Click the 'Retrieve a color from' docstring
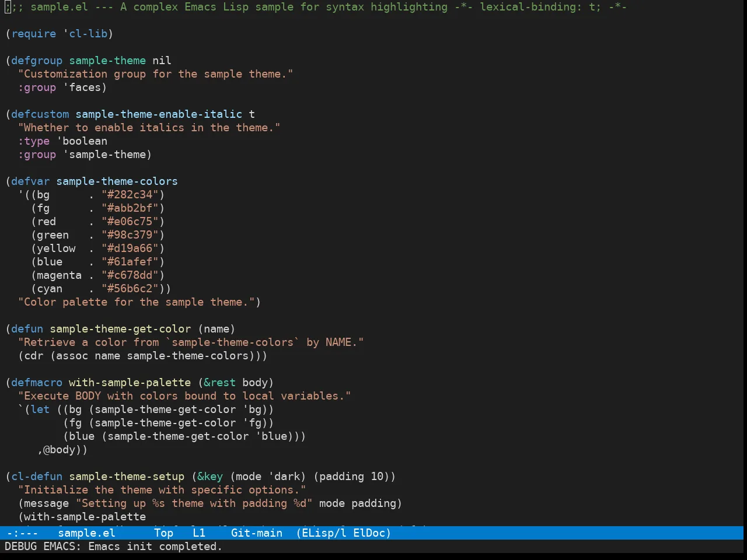This screenshot has height=560, width=747. 191,342
